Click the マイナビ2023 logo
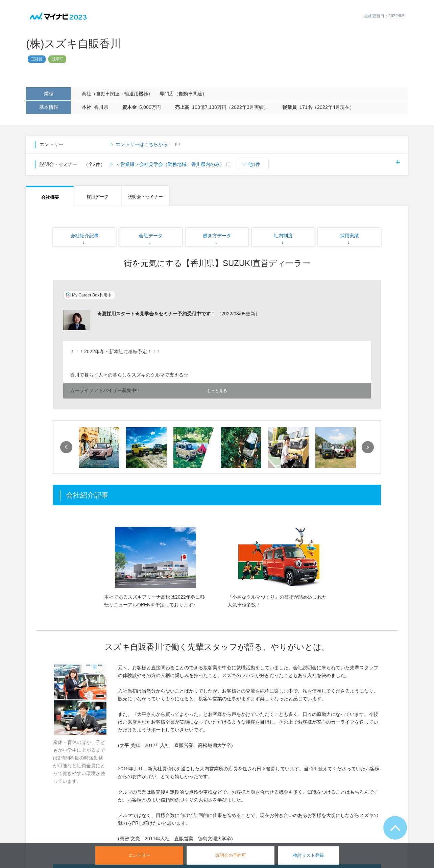The width and height of the screenshot is (434, 868). pyautogui.click(x=58, y=17)
